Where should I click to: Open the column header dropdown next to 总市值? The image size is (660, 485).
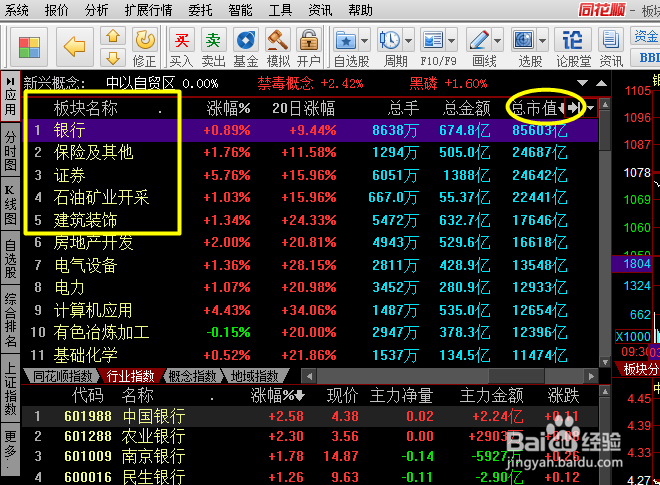[591, 109]
